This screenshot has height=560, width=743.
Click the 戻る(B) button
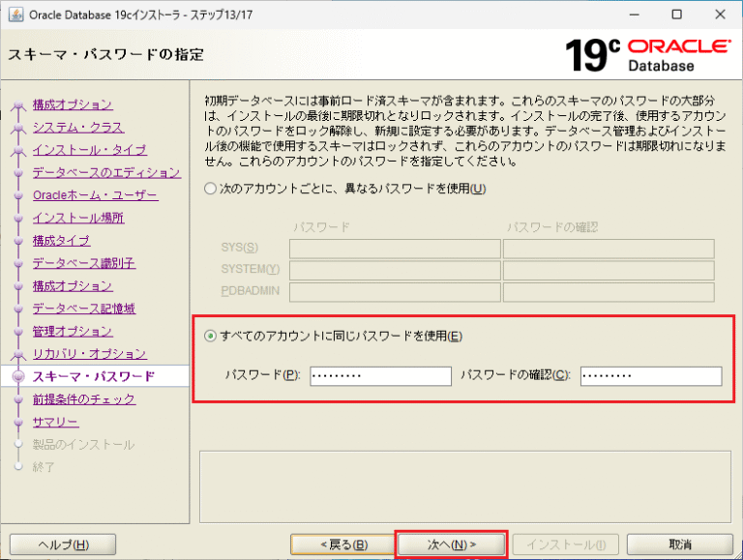point(343,545)
